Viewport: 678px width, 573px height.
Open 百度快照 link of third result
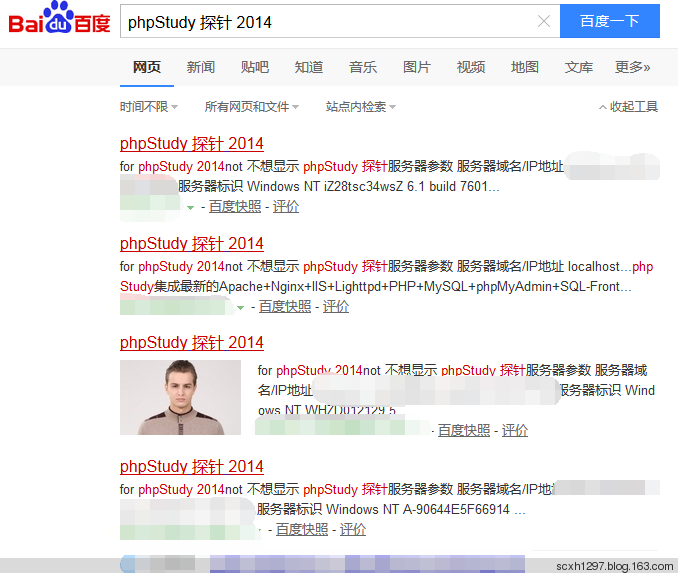(x=464, y=430)
